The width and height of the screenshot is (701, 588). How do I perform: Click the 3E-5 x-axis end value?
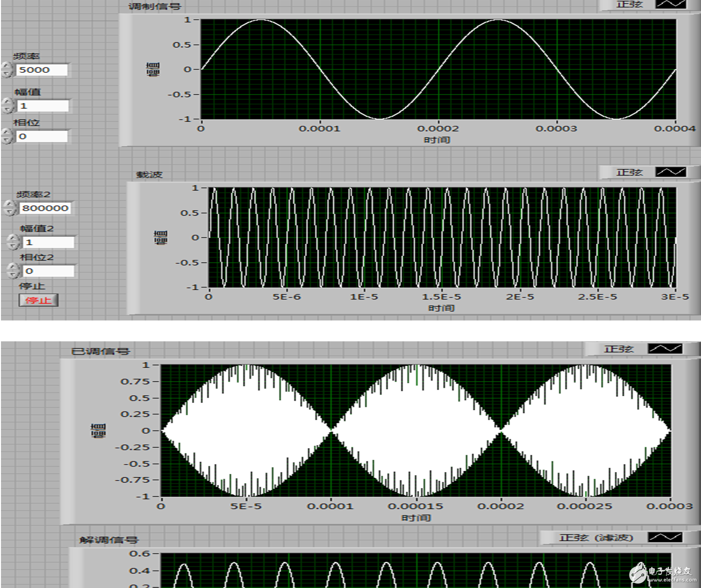(675, 297)
